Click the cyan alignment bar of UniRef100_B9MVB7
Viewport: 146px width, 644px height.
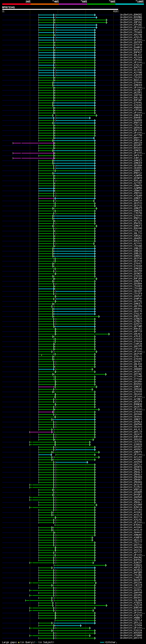click(73, 118)
